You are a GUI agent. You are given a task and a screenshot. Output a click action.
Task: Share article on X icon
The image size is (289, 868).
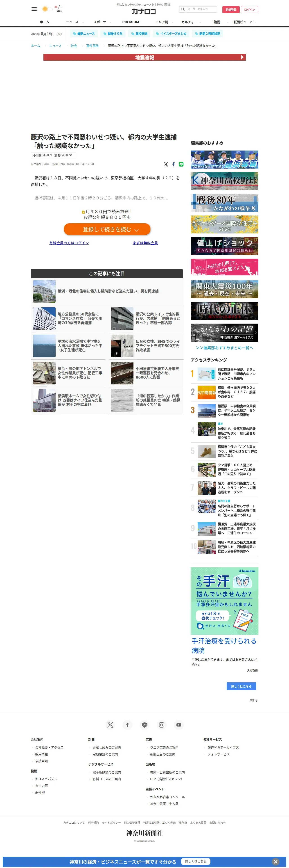click(166, 164)
